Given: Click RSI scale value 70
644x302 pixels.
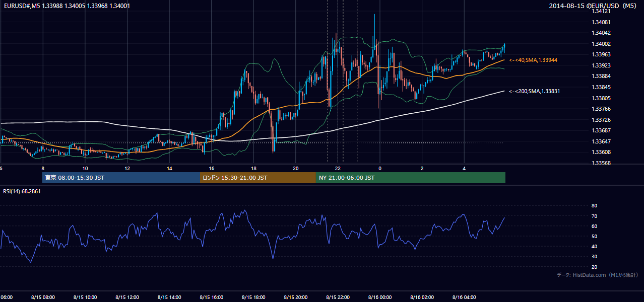Looking at the screenshot, I should pos(594,216).
